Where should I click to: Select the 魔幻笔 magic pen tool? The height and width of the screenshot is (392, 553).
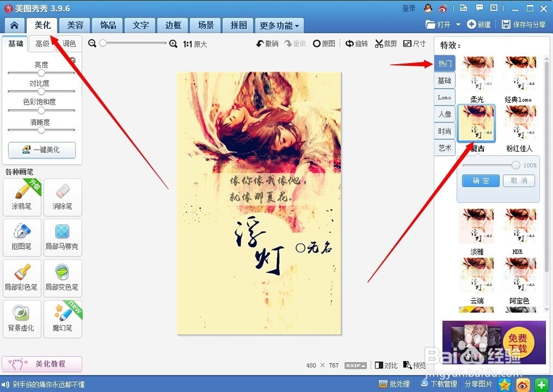click(62, 319)
